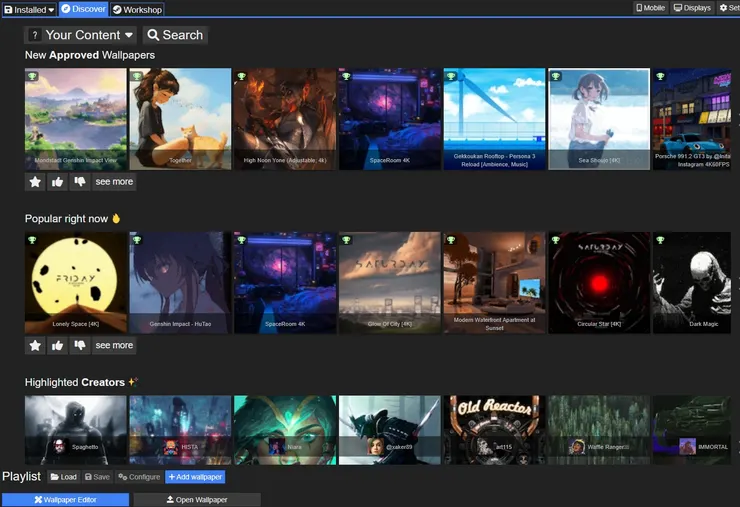
Task: Click Add wallpaper in the Playlist bar
Action: [x=195, y=477]
